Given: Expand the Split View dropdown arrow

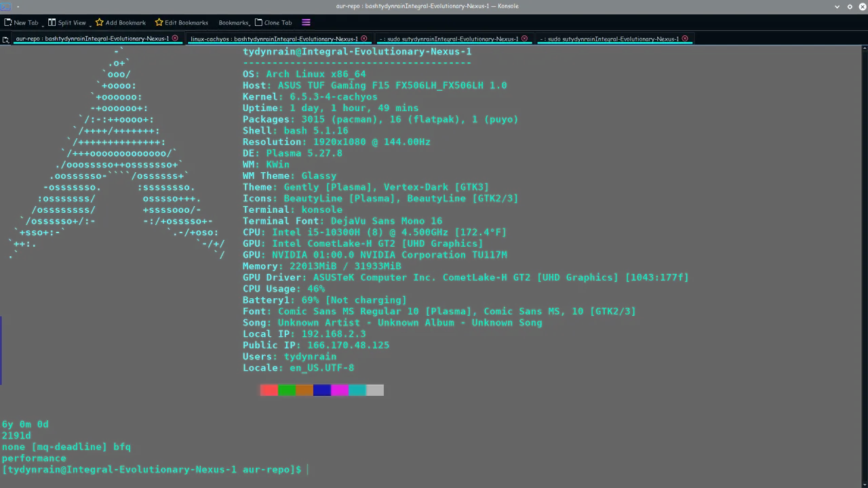Looking at the screenshot, I should coord(90,24).
